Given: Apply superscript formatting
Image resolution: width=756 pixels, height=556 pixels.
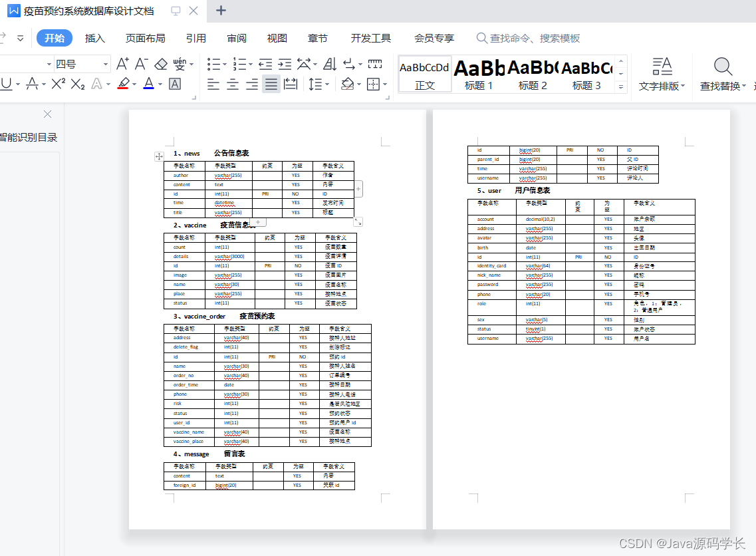Looking at the screenshot, I should (59, 84).
